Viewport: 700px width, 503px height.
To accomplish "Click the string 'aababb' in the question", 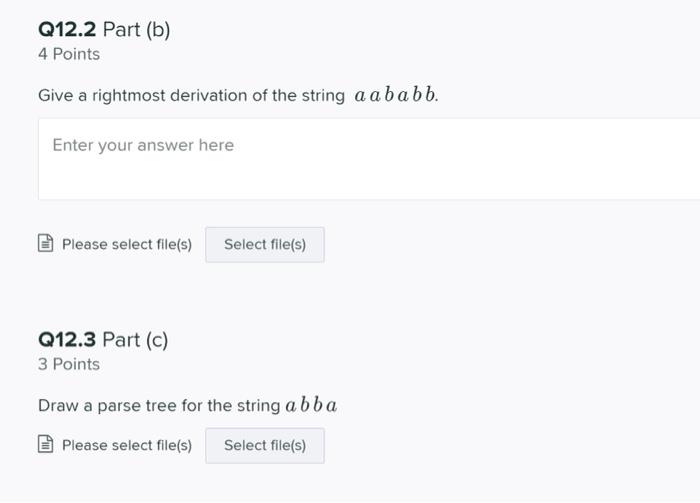I will tap(396, 96).
